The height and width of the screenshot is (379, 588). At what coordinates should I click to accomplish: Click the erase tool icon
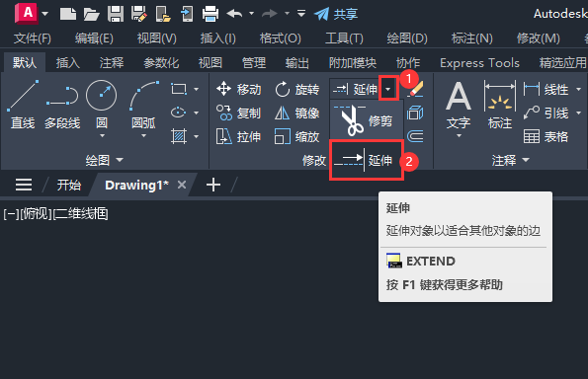pos(415,89)
